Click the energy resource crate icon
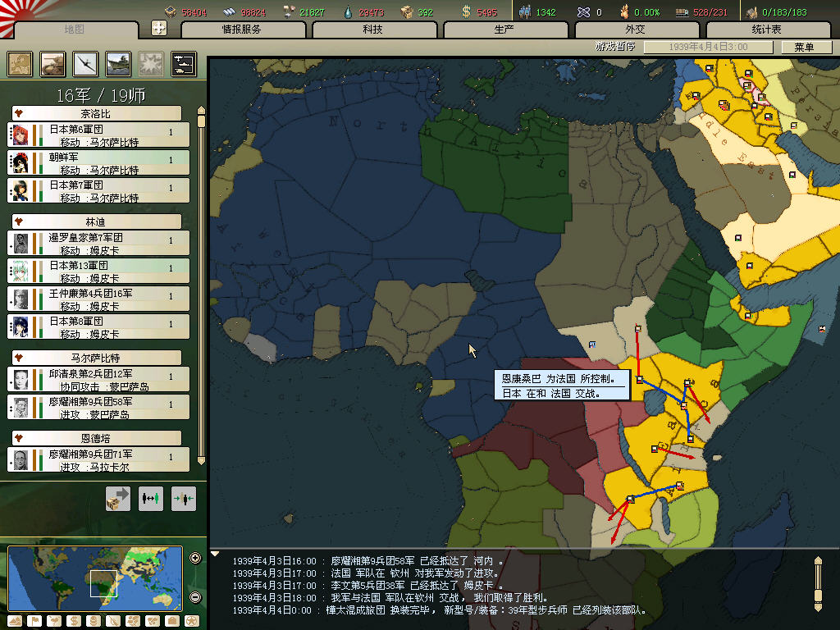The height and width of the screenshot is (630, 840). coord(171,11)
